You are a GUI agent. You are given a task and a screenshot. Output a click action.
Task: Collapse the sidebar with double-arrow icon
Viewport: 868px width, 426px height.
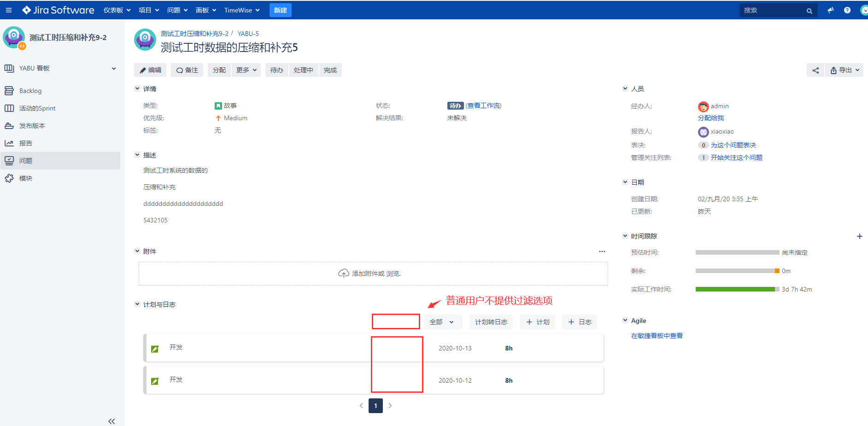tap(111, 421)
